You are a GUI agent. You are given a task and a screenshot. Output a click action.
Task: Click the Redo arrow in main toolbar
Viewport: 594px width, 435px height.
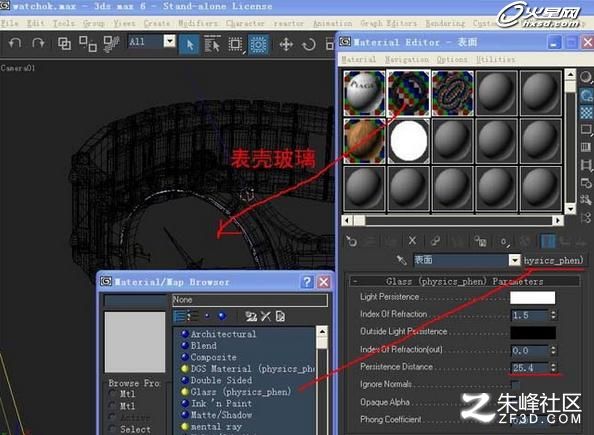coord(38,43)
